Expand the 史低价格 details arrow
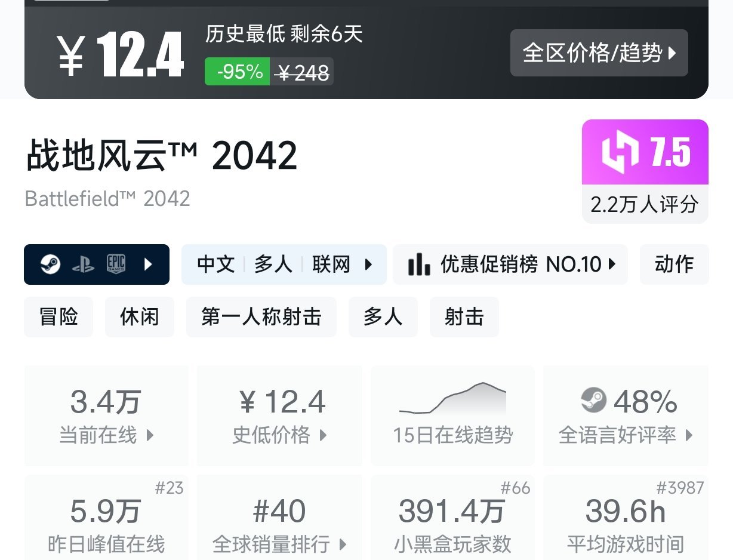The width and height of the screenshot is (733, 560). (x=323, y=435)
